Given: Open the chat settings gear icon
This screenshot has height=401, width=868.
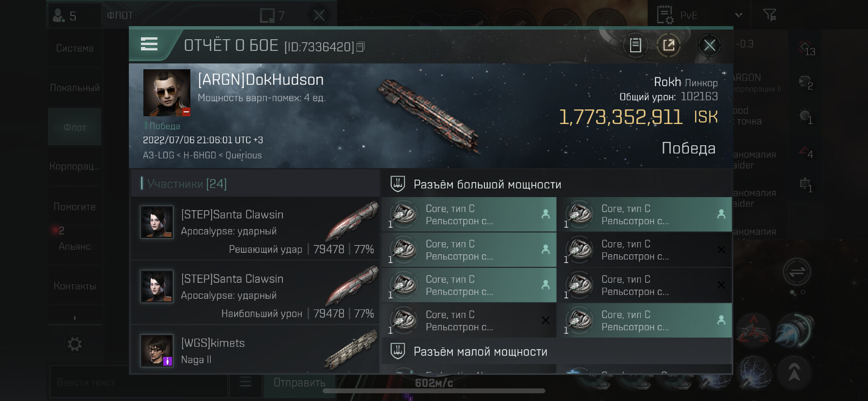Looking at the screenshot, I should [x=75, y=344].
